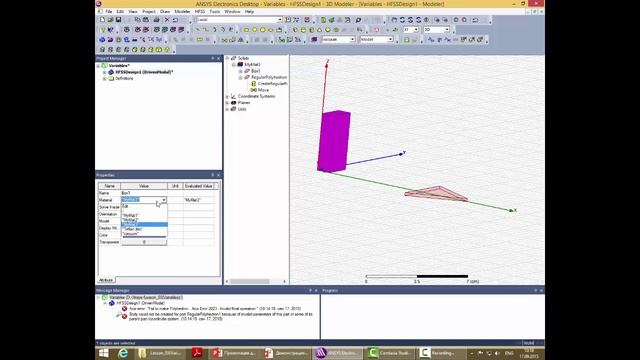Select the Draw circle tool icon

[254, 30]
